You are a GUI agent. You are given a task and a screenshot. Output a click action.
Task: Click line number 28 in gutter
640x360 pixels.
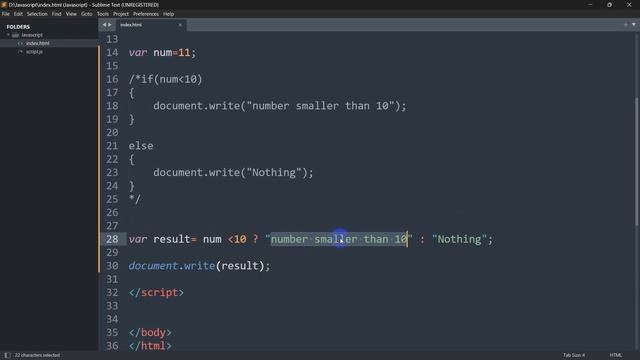tap(112, 239)
